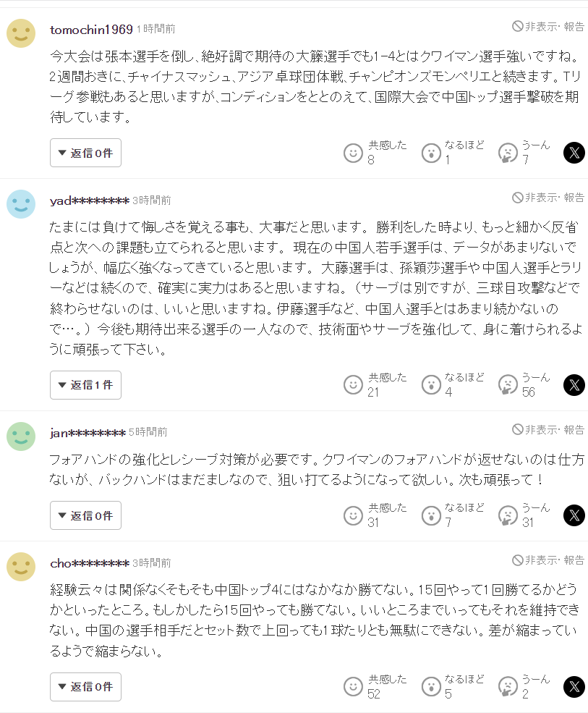Screen dimensions: 588x713
Task: Select the username tomochin1969
Action: [90, 30]
